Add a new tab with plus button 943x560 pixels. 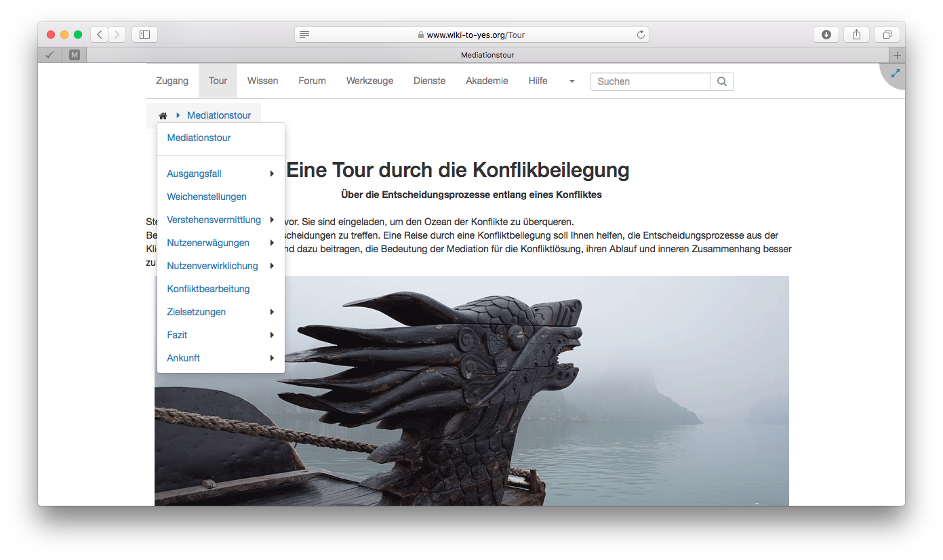tap(897, 55)
